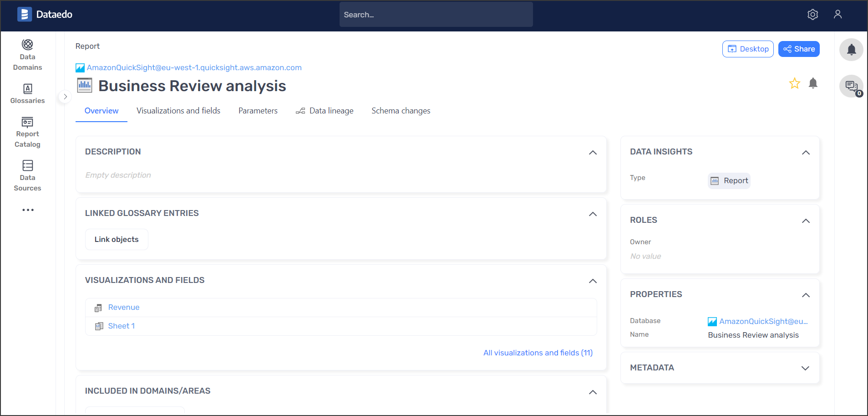
Task: Click the report chart icon beside title
Action: (84, 85)
